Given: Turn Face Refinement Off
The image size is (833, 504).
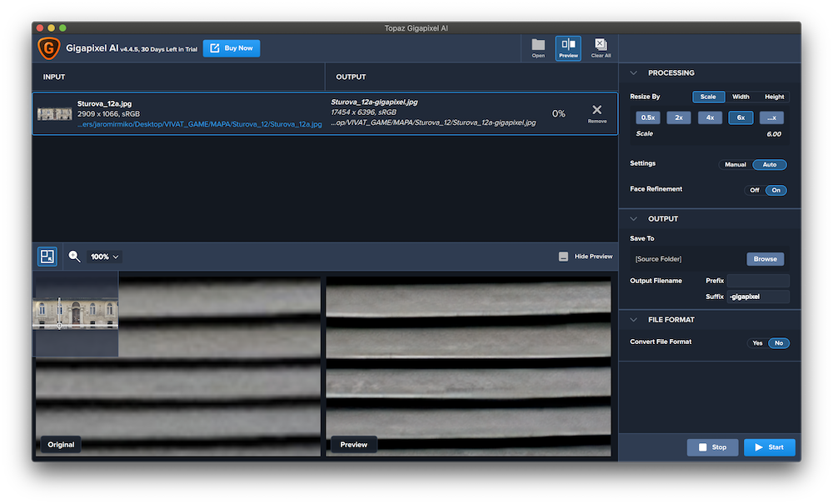Looking at the screenshot, I should pyautogui.click(x=755, y=190).
